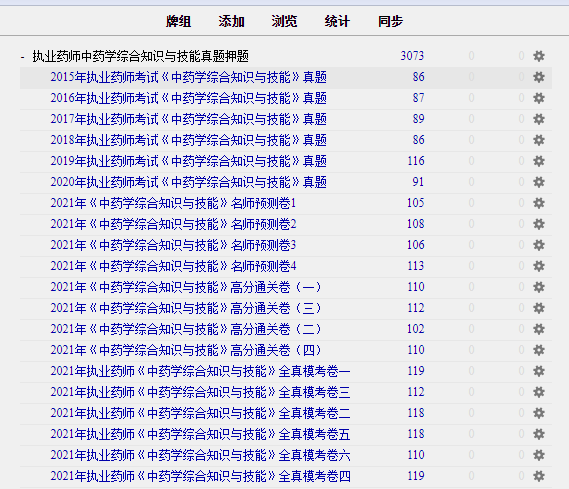Click the gear icon for 高分通关卷（一）
The width and height of the screenshot is (569, 489).
(x=539, y=287)
